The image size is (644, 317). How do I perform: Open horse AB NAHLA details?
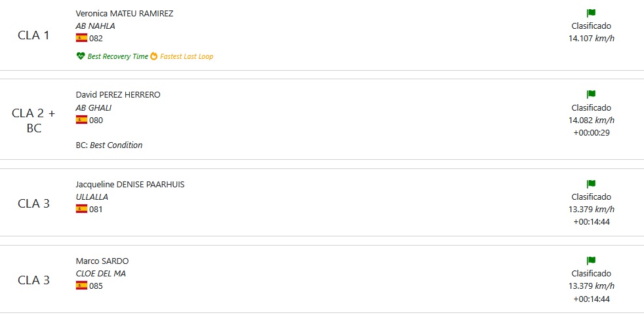pyautogui.click(x=95, y=26)
